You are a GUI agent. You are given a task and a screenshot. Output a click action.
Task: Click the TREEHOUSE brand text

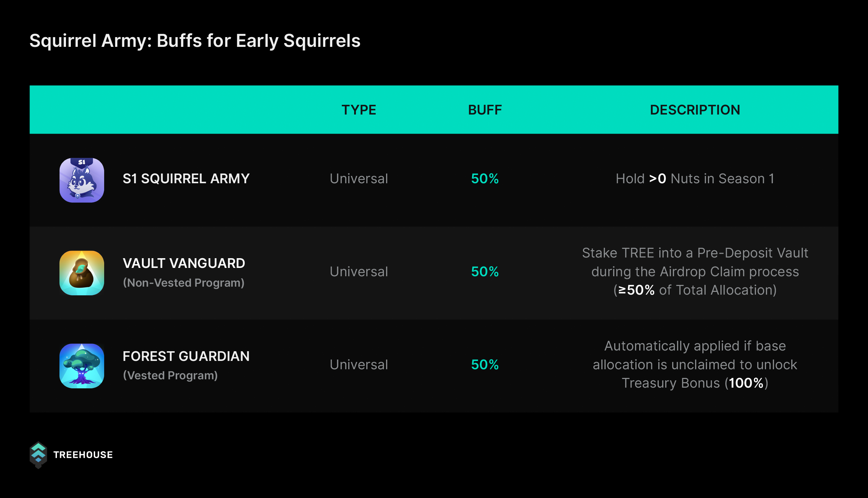(83, 455)
